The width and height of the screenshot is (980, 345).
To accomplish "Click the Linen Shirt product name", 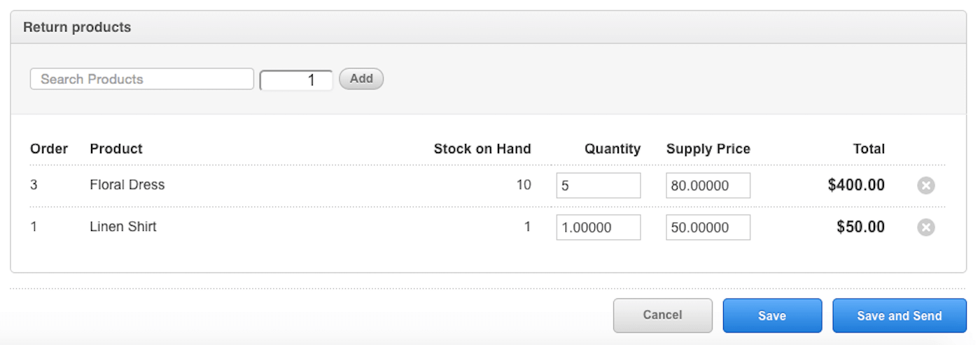I will click(x=123, y=227).
